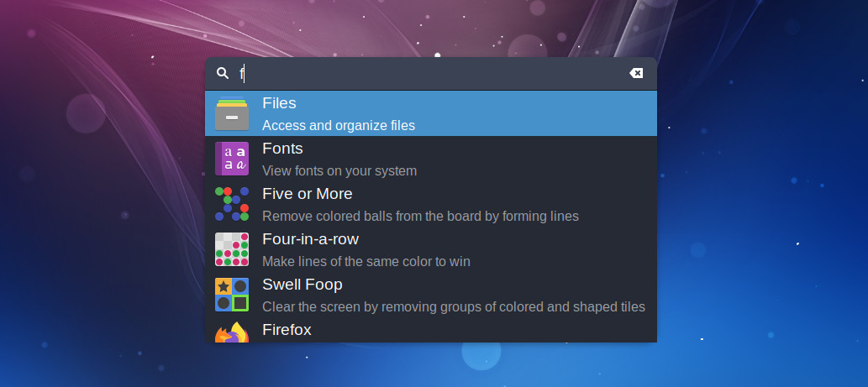The width and height of the screenshot is (868, 387).
Task: Select the highlighted Files result title
Action: tap(279, 103)
